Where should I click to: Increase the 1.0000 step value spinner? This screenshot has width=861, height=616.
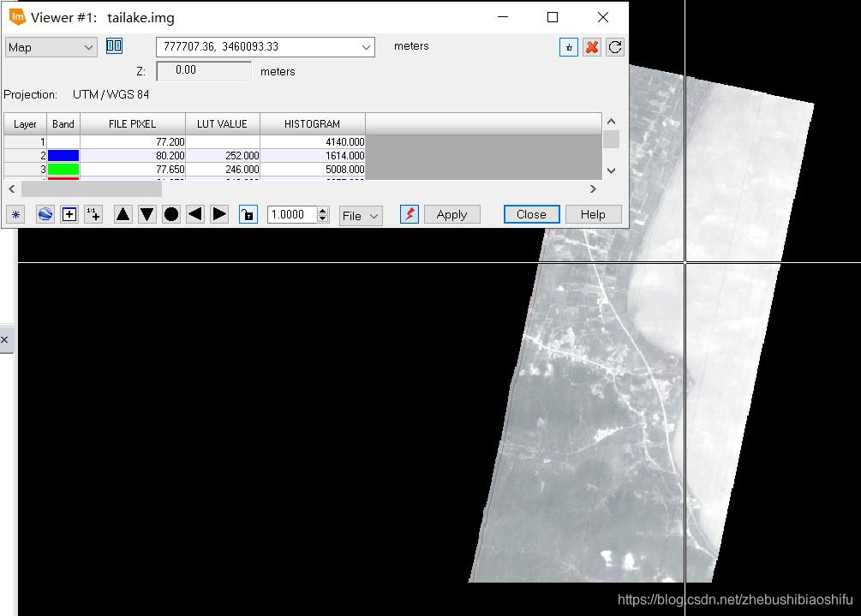coord(323,210)
